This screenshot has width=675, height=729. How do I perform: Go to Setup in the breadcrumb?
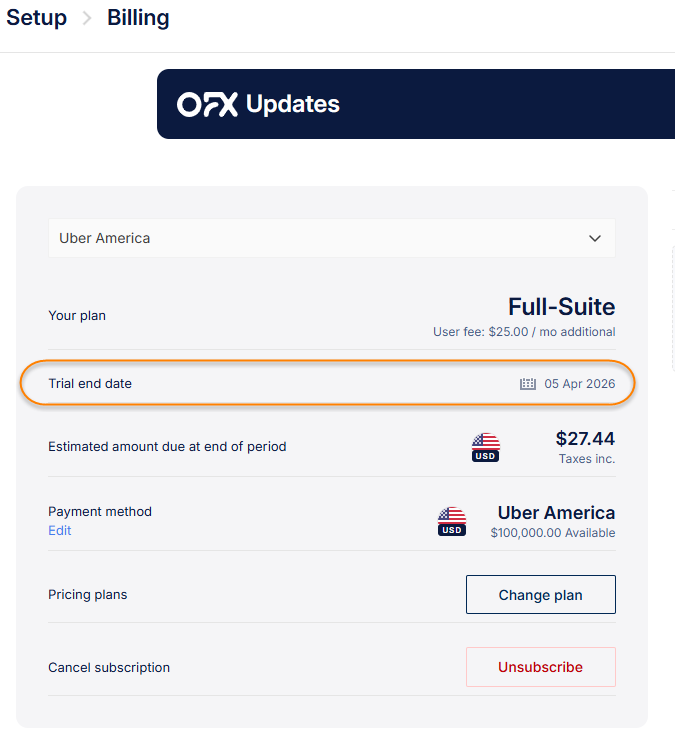coord(37,18)
